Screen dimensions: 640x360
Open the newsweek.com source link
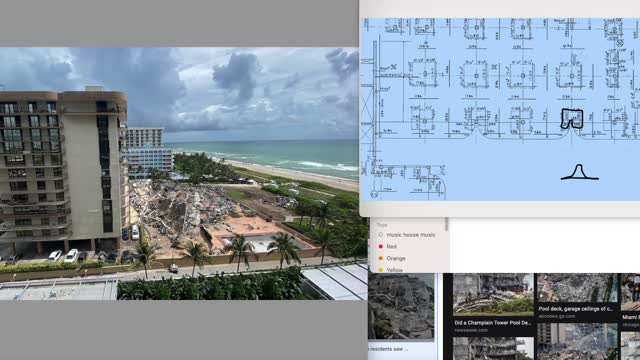click(471, 330)
